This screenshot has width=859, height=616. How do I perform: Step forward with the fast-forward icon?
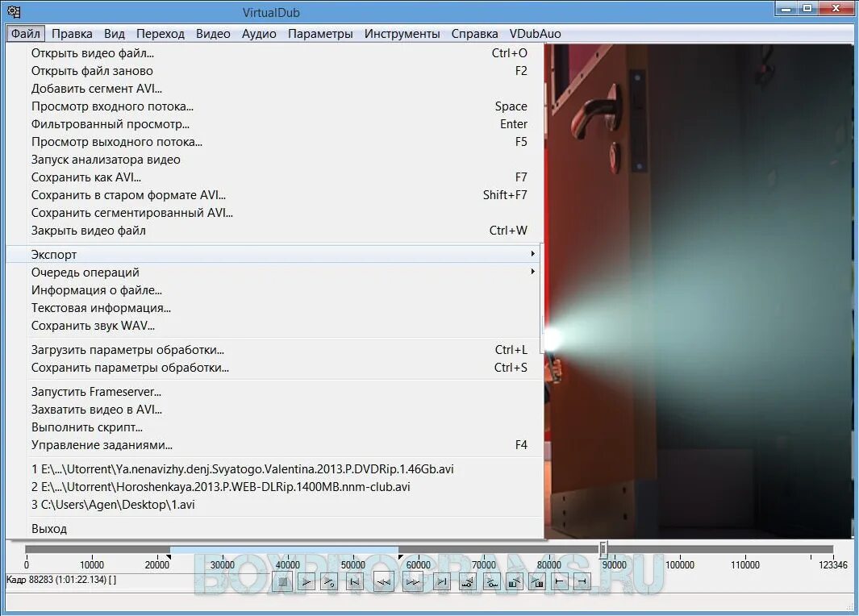pyautogui.click(x=412, y=581)
